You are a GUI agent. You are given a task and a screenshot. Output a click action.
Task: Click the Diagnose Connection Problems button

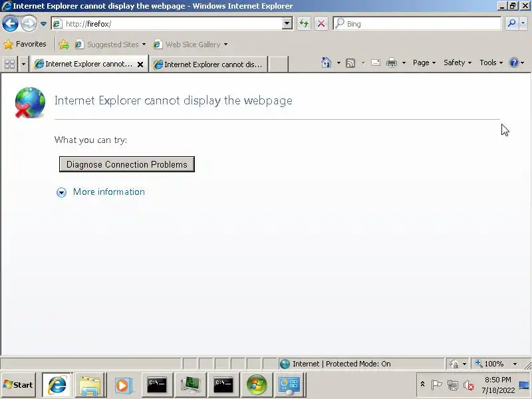coord(127,164)
